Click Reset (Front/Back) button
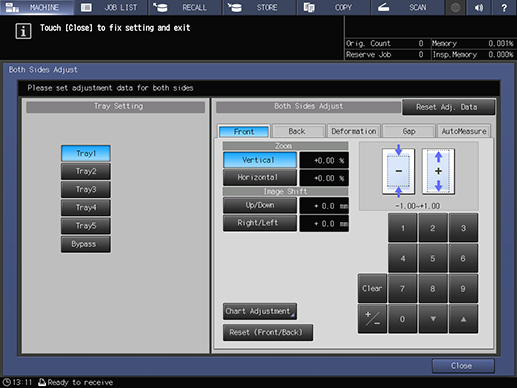517x388 pixels. coord(268,332)
